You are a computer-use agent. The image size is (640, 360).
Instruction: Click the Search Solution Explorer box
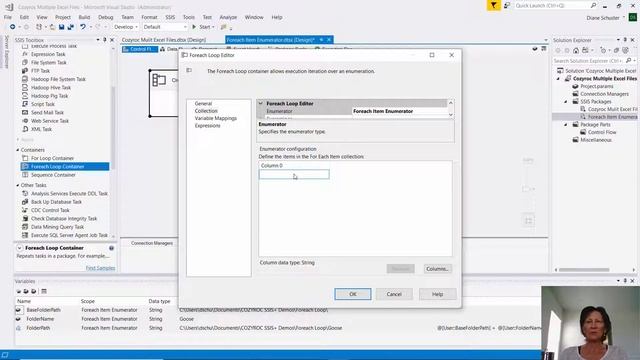[x=589, y=60]
